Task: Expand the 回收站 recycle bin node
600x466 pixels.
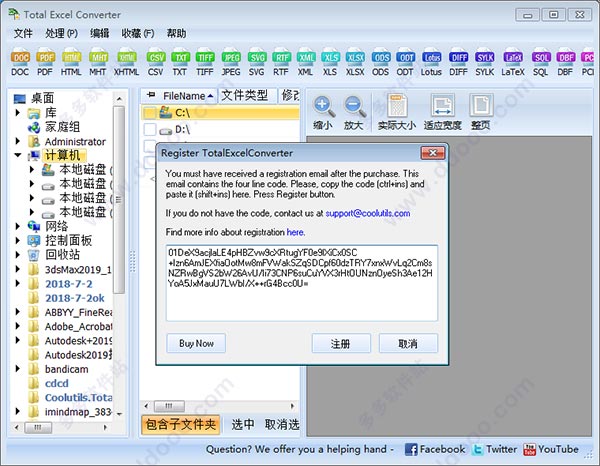Action: (18, 254)
